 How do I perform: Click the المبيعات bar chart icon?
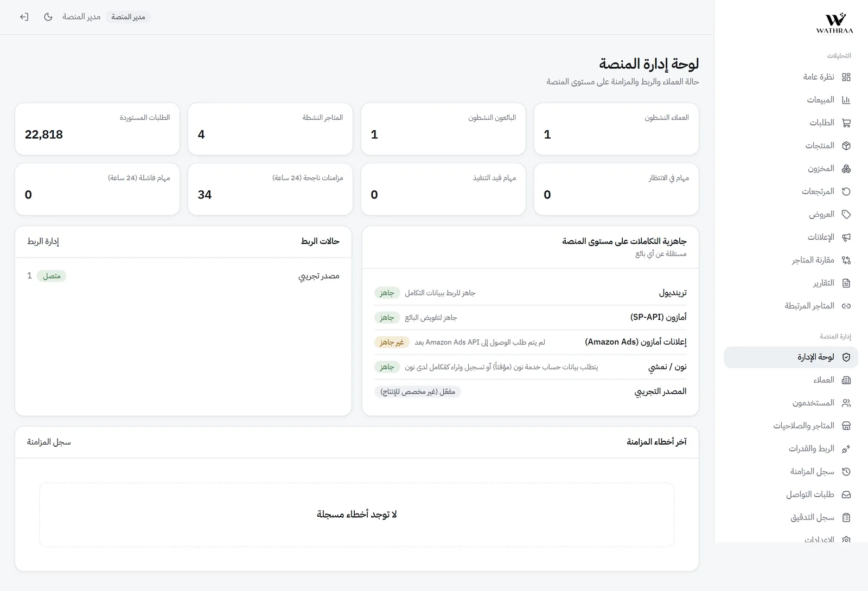click(x=846, y=100)
